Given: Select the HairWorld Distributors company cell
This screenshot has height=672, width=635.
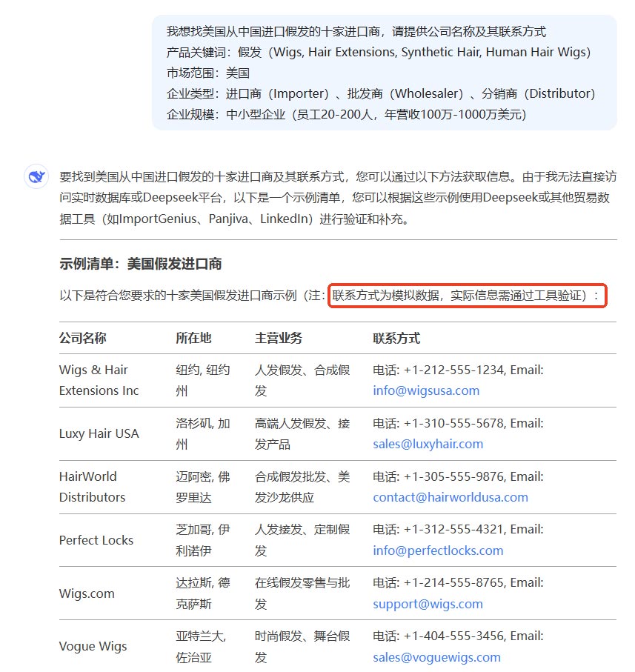Looking at the screenshot, I should (x=92, y=487).
